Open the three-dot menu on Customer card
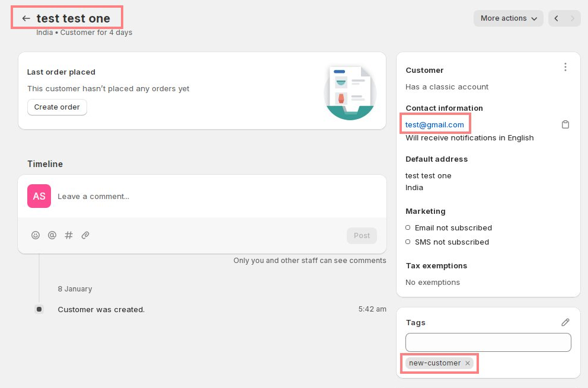Screen dimensions: 588x388 click(565, 67)
